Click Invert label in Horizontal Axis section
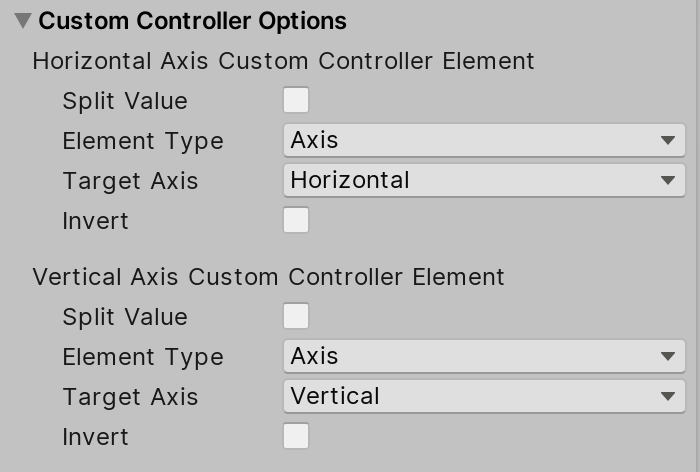Viewport: 700px width, 472px height. click(95, 221)
